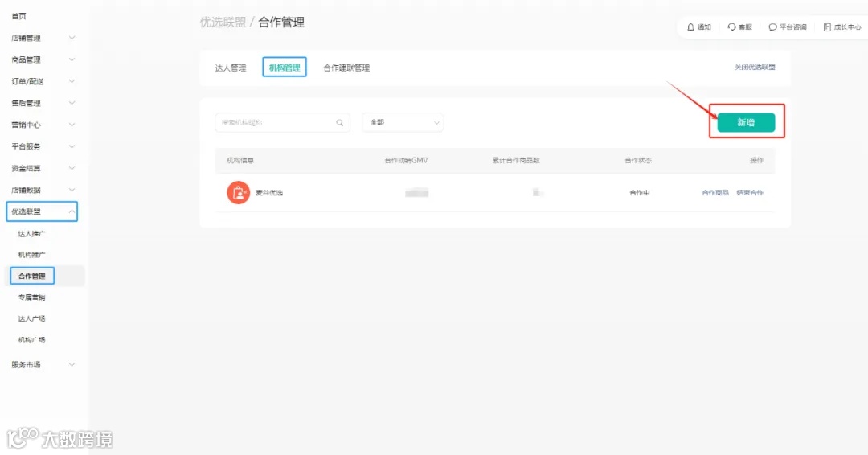Click the 麦谷优选 orange avatar icon

[238, 193]
